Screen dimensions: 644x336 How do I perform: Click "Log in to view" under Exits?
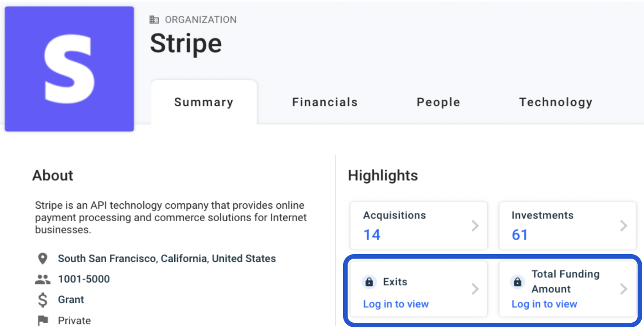396,304
